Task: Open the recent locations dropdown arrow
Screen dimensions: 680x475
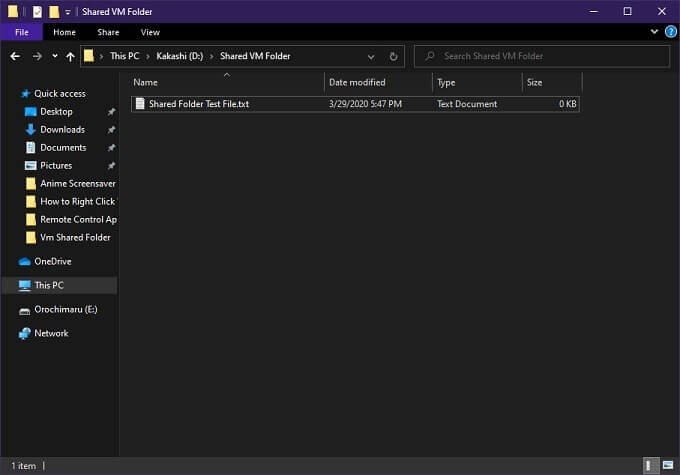Action: pos(54,56)
